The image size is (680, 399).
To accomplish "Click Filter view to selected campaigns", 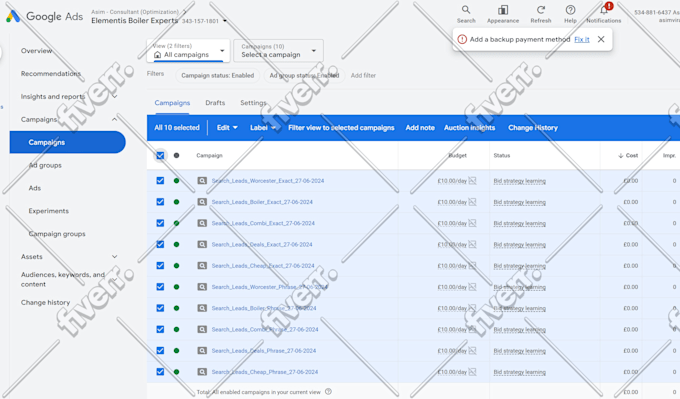I will pyautogui.click(x=341, y=128).
